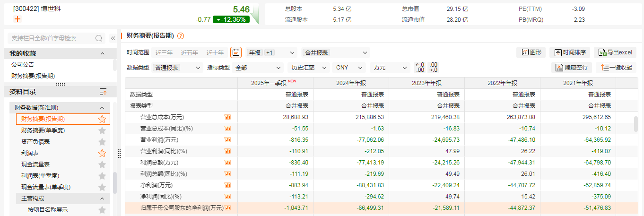Viewport: 644px width, 216px height.
Task: Select the 近五年 time range option
Action: point(190,53)
